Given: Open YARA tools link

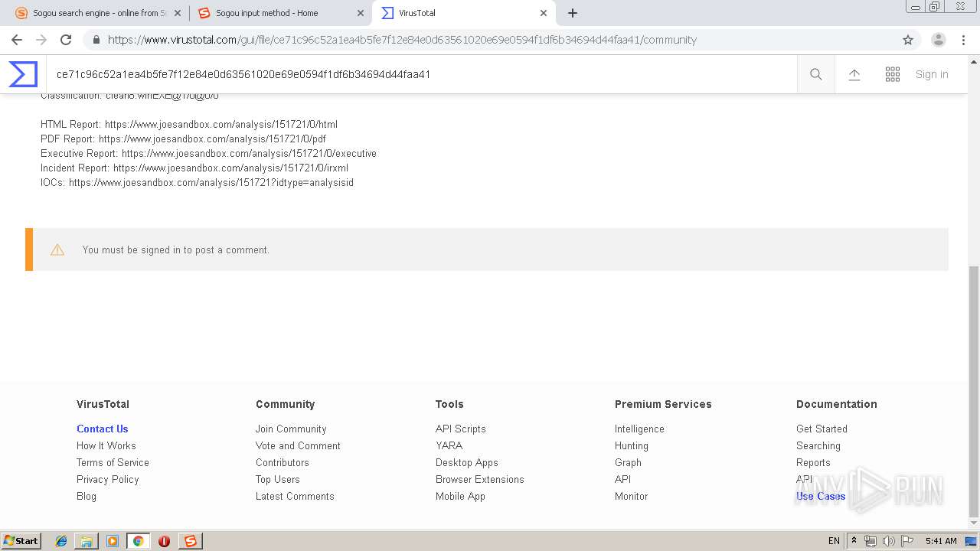Looking at the screenshot, I should [449, 445].
